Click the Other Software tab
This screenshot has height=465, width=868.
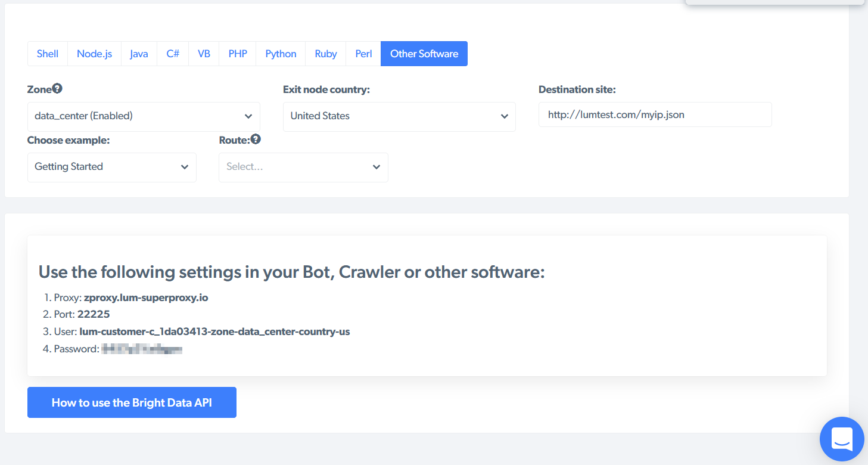click(x=424, y=54)
